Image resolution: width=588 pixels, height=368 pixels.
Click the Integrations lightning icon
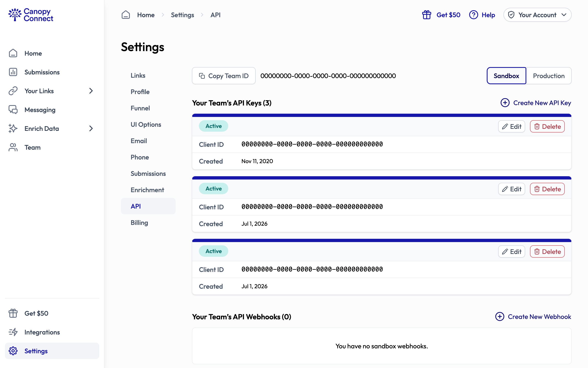click(x=13, y=332)
